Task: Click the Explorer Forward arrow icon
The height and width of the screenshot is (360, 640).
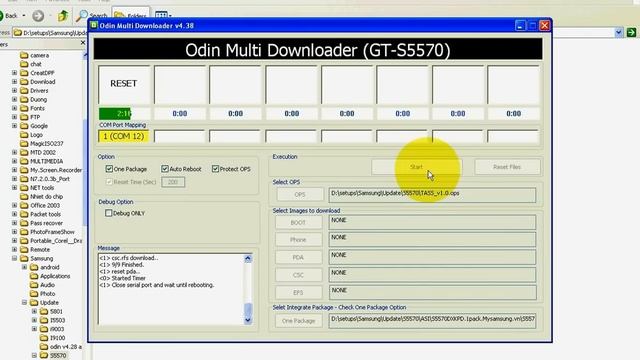Action: [x=38, y=16]
